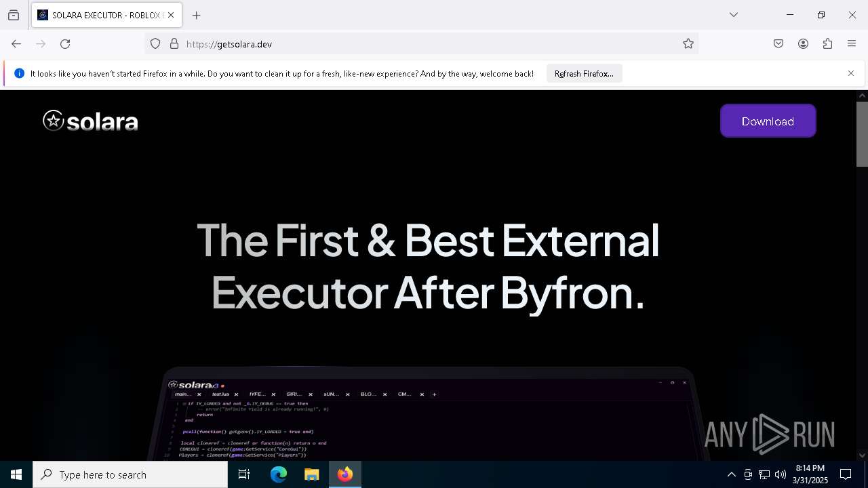Viewport: 868px width, 488px height.
Task: Open the extensions puzzle menu
Action: pyautogui.click(x=827, y=44)
